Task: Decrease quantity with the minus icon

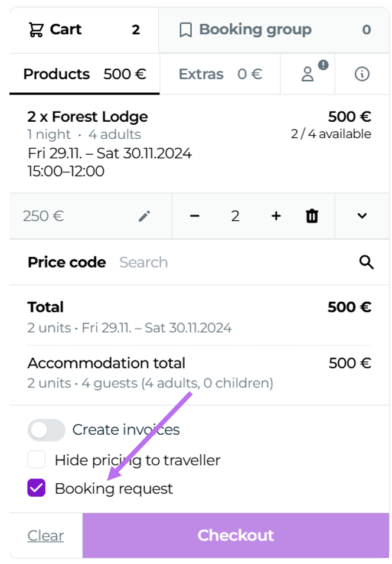Action: click(195, 216)
